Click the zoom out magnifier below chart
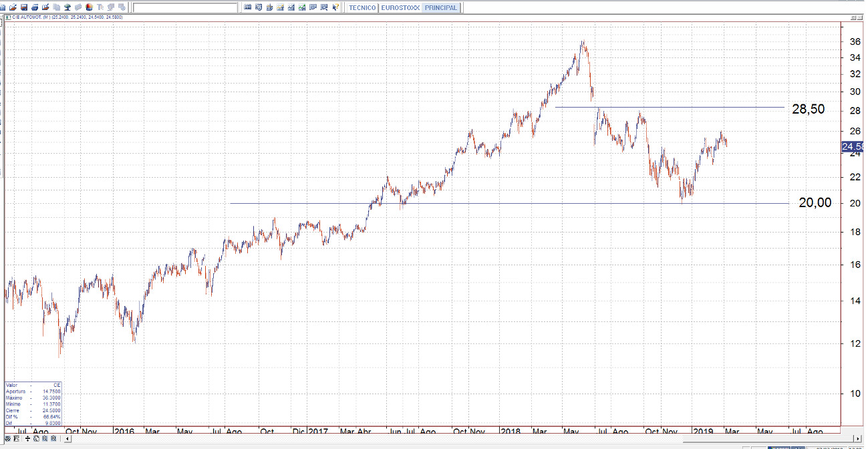 click(44, 439)
